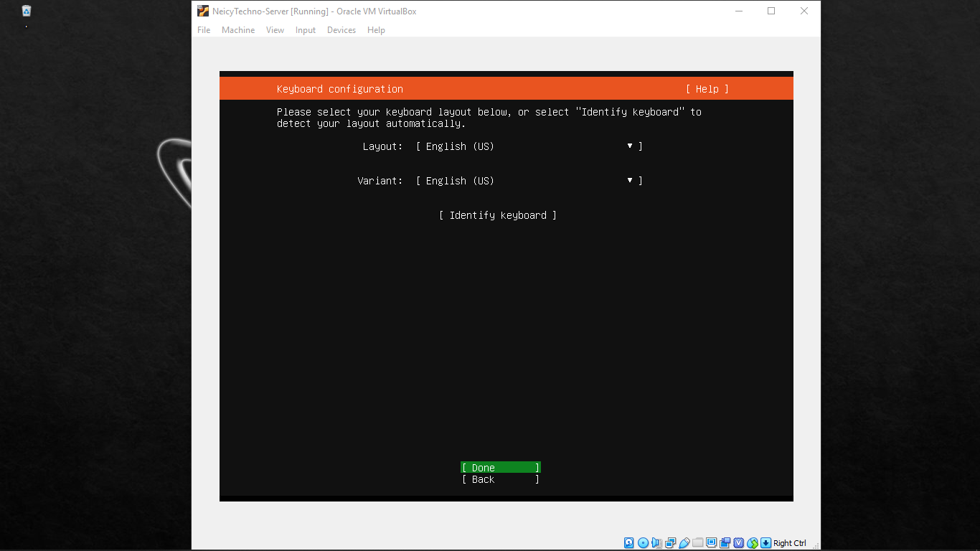The width and height of the screenshot is (980, 551).
Task: Click the Back button
Action: (x=501, y=479)
